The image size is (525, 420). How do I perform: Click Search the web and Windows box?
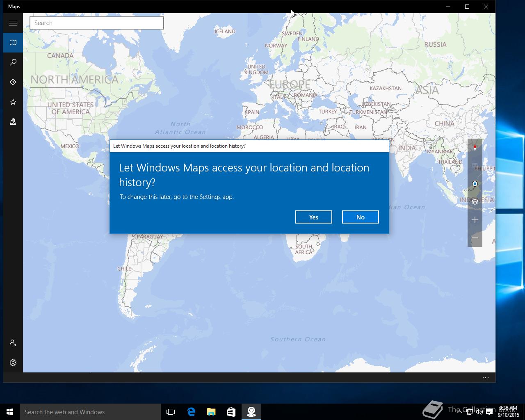(x=90, y=412)
